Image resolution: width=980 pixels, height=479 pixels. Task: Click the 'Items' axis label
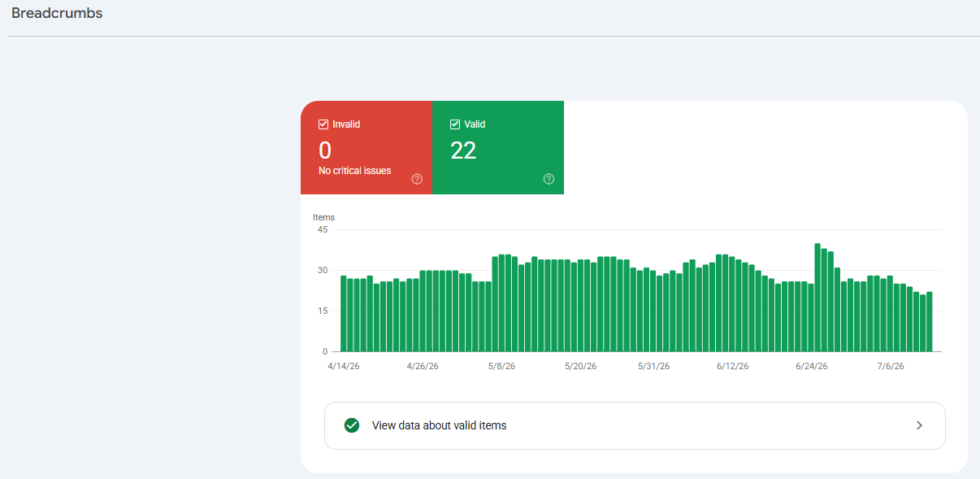click(x=323, y=217)
